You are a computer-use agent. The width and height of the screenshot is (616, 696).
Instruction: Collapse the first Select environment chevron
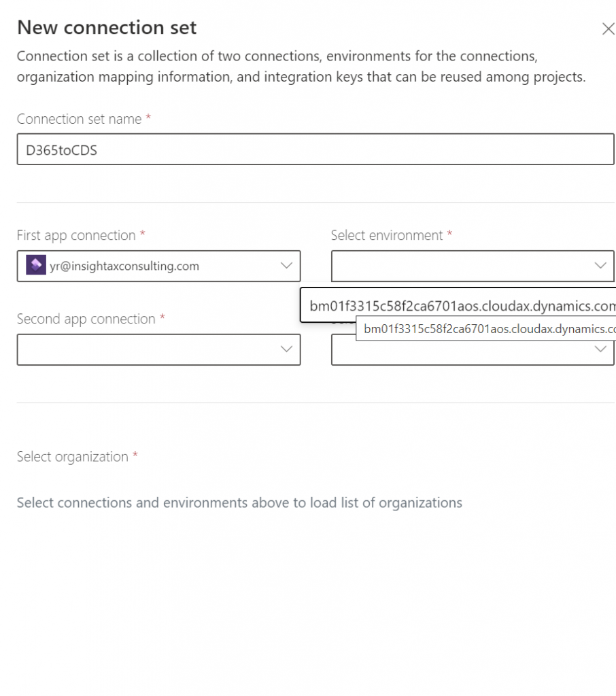tap(600, 266)
